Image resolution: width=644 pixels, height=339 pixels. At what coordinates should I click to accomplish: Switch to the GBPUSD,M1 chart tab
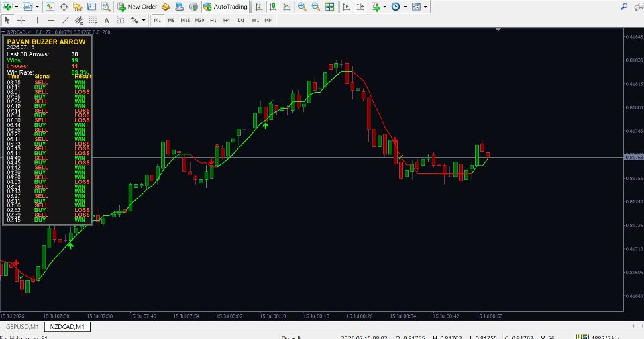tap(22, 327)
